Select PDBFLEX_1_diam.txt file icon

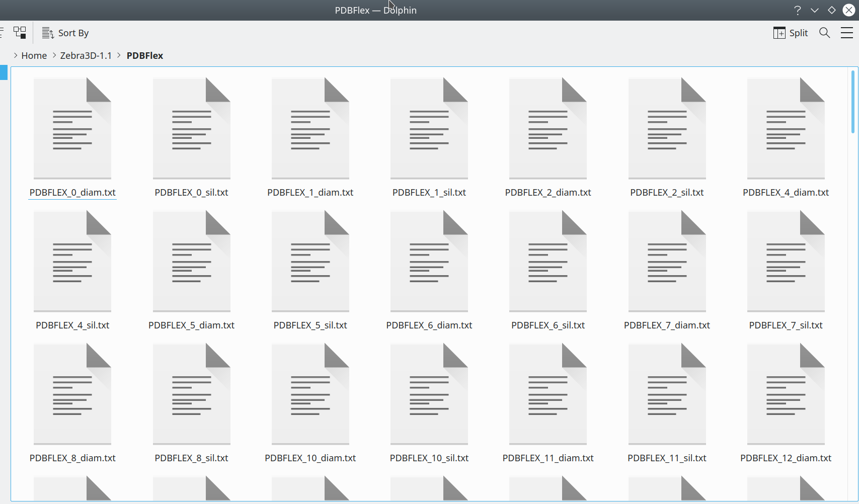[x=310, y=128]
